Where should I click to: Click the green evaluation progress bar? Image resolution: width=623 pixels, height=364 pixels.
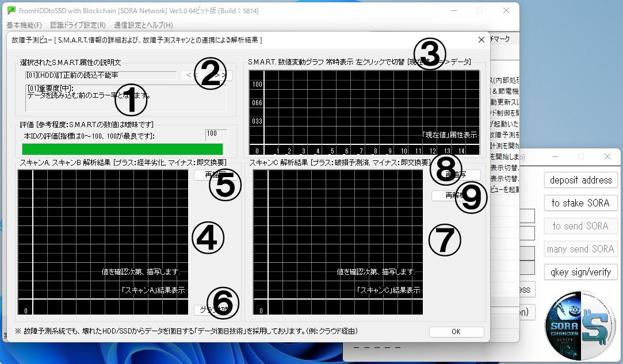(x=122, y=150)
